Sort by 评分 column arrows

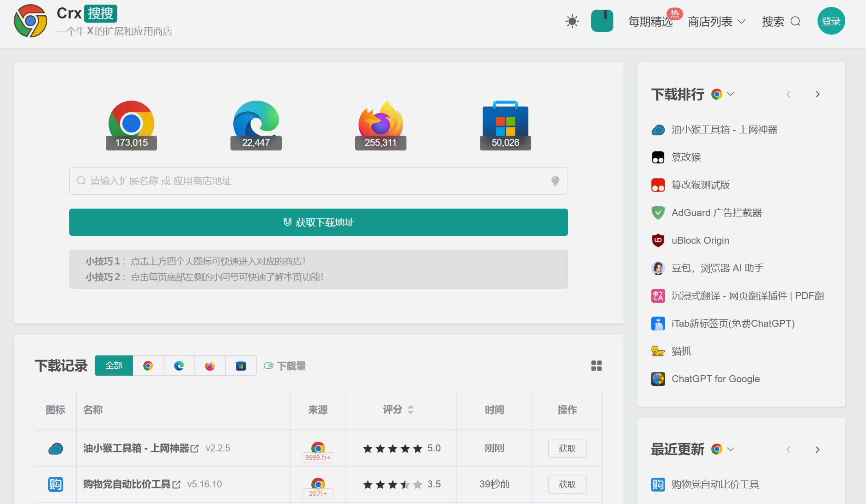coord(411,409)
